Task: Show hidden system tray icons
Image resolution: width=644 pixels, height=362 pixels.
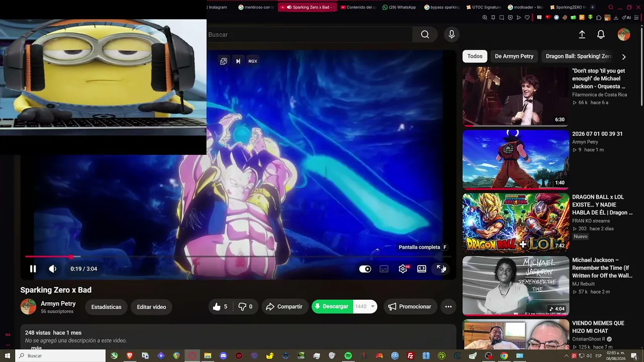Action: pos(567,356)
